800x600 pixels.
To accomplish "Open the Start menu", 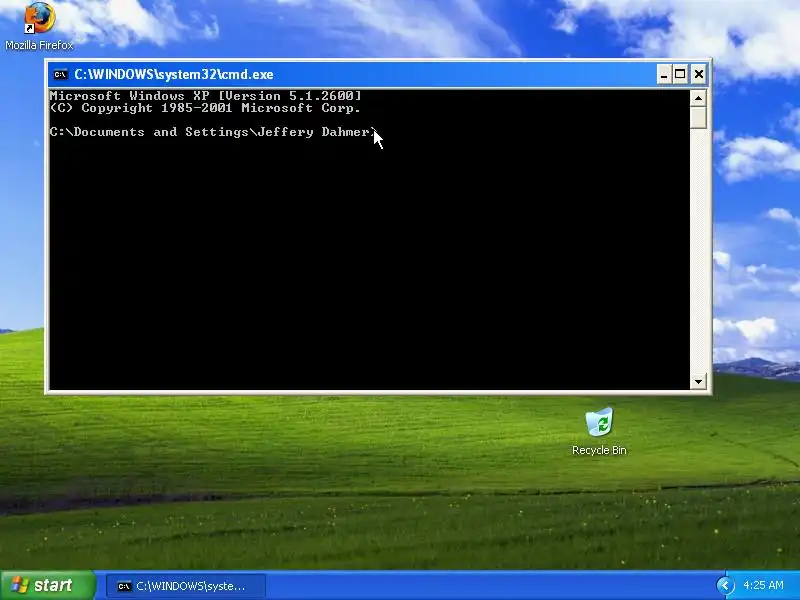I will [x=48, y=585].
